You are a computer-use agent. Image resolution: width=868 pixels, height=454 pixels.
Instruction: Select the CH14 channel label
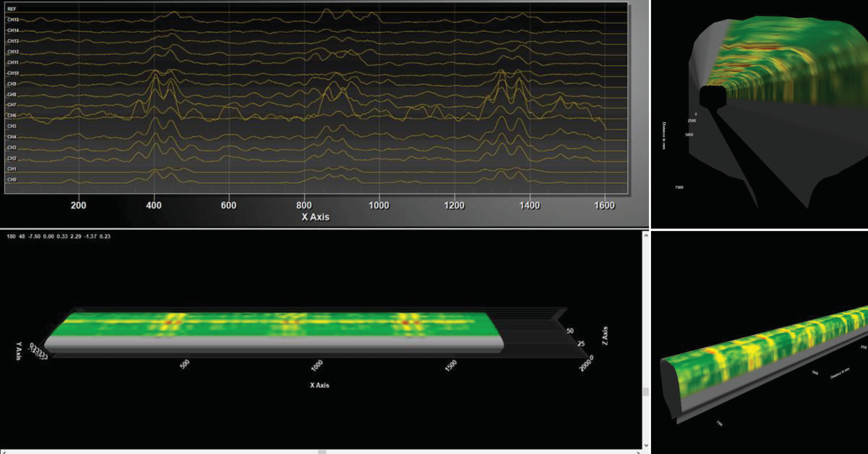13,30
